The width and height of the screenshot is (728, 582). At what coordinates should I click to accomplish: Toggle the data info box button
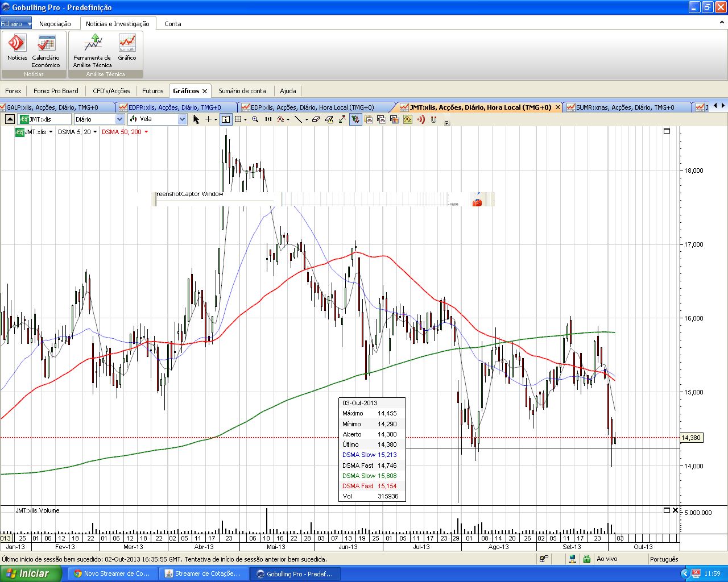pos(226,119)
